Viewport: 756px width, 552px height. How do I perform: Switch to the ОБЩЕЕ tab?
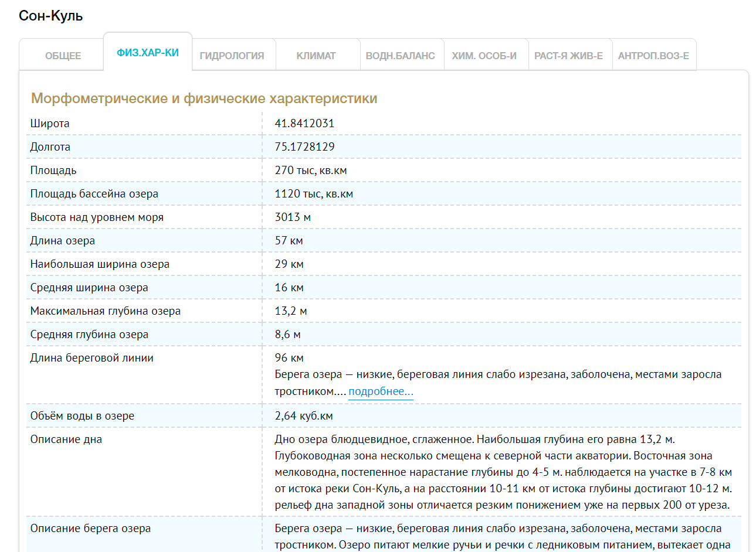[63, 56]
